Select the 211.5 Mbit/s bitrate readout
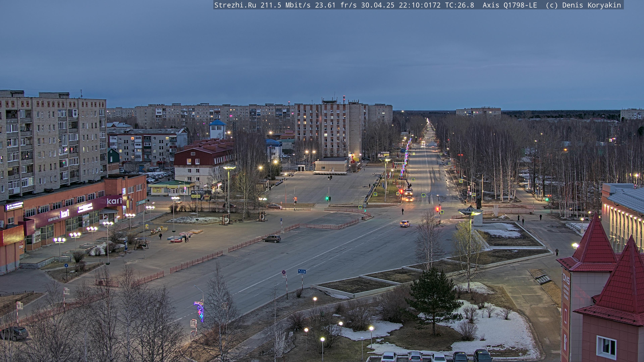 [285, 5]
